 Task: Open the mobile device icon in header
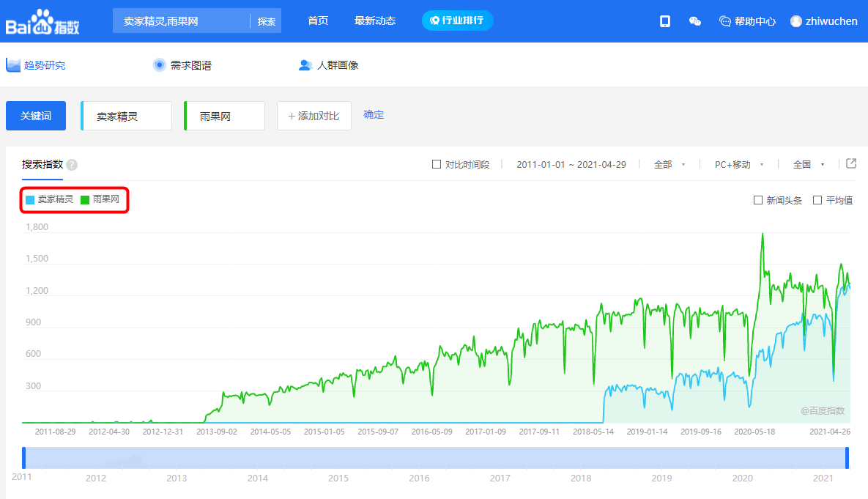click(665, 21)
